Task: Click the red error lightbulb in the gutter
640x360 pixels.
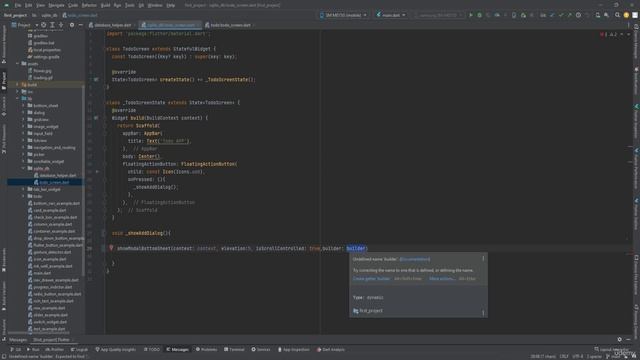Action: pyautogui.click(x=111, y=248)
